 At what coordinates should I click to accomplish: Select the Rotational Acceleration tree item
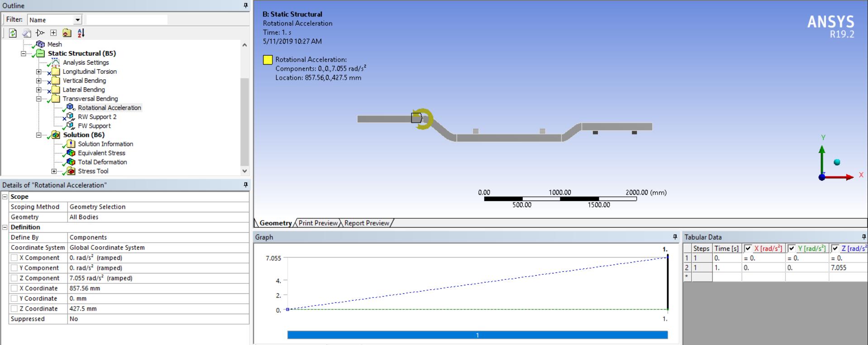click(109, 108)
